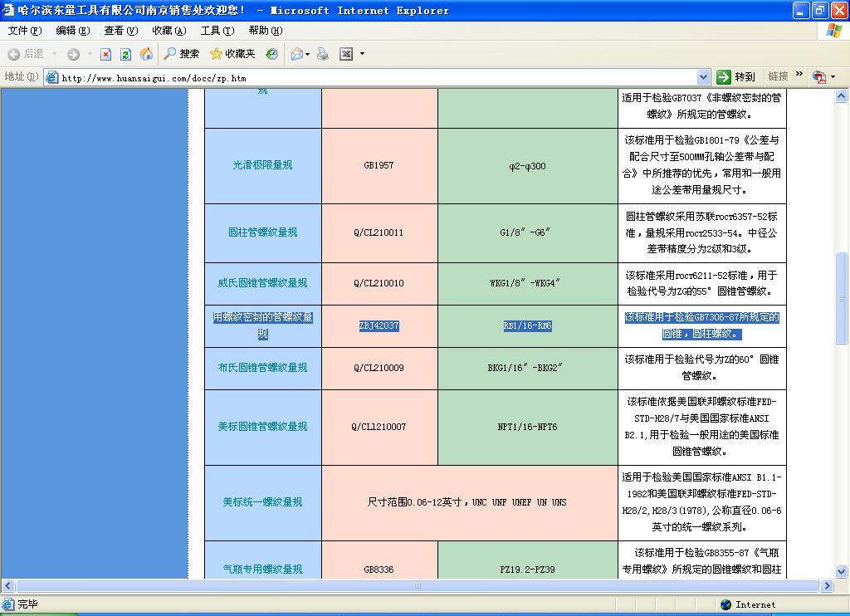This screenshot has width=850, height=616.
Task: Open the 帮助(H) menu
Action: point(266,31)
